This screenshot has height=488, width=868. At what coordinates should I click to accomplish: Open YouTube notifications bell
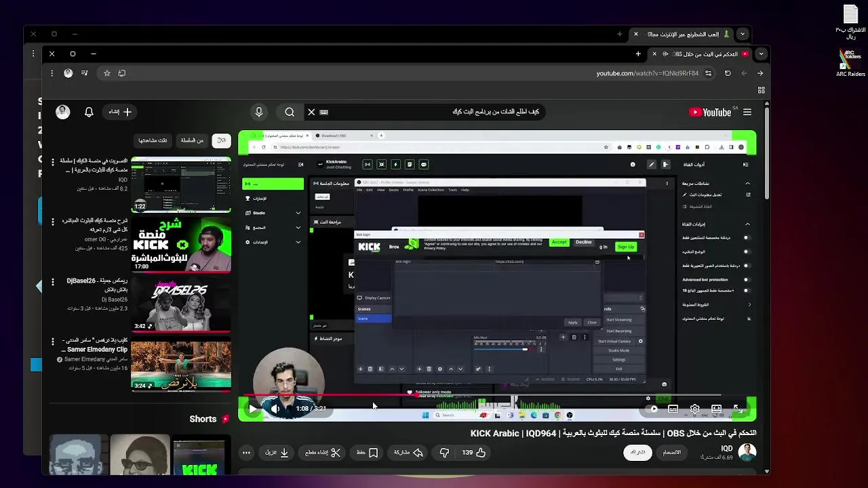(x=89, y=112)
